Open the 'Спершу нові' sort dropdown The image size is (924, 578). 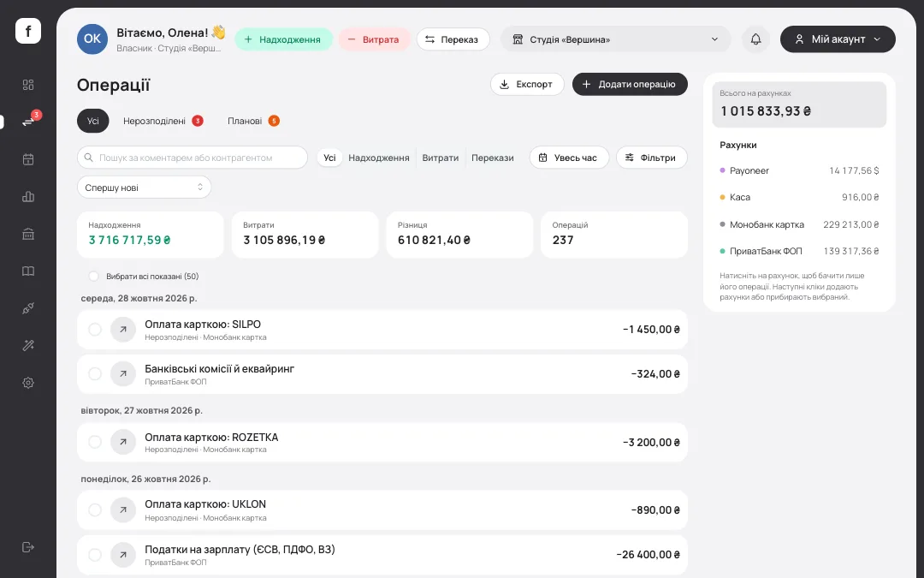coord(144,188)
